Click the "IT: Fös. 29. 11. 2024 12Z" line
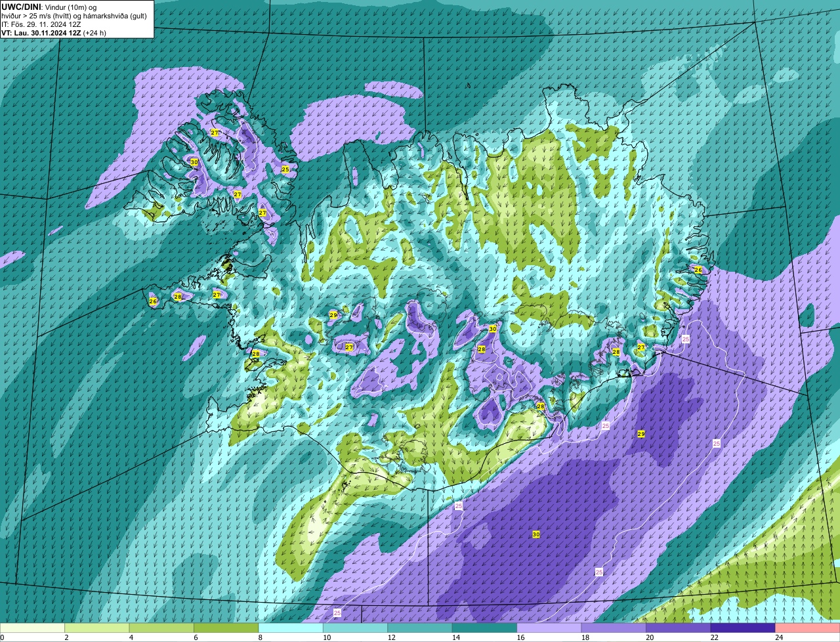This screenshot has height=642, width=840. (41, 24)
